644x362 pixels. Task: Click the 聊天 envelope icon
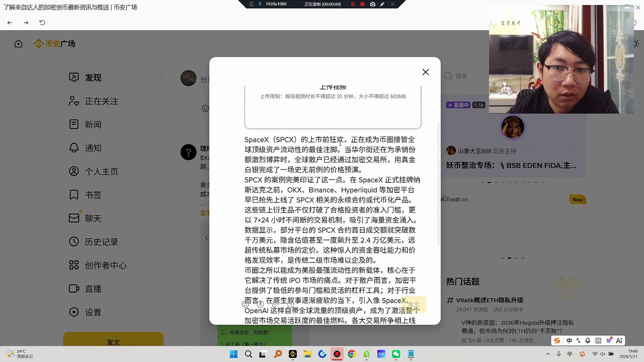point(74,218)
